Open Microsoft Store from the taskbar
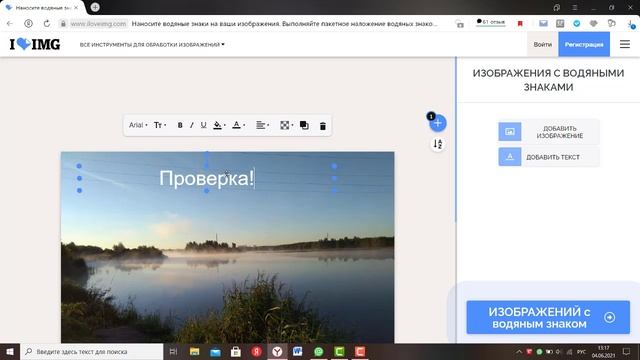The height and width of the screenshot is (360, 640). pos(236,351)
